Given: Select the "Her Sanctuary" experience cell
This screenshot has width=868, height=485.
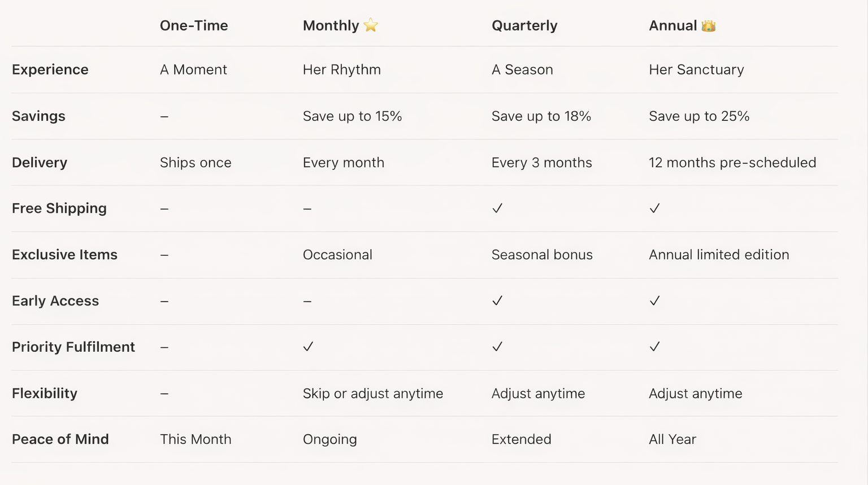Looking at the screenshot, I should tap(696, 69).
